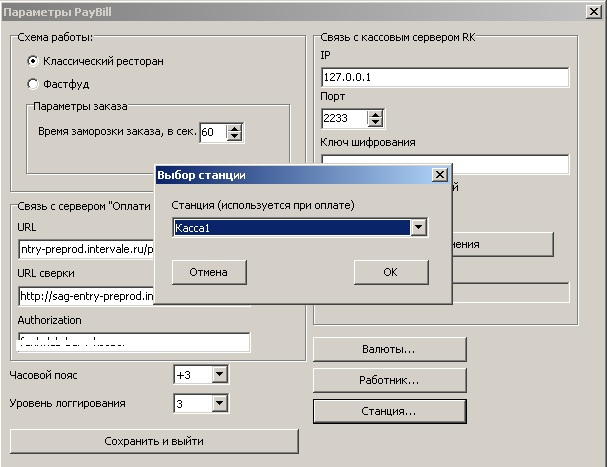Viewport: 607px width, 467px height.
Task: Open the Работник settings
Action: [389, 380]
